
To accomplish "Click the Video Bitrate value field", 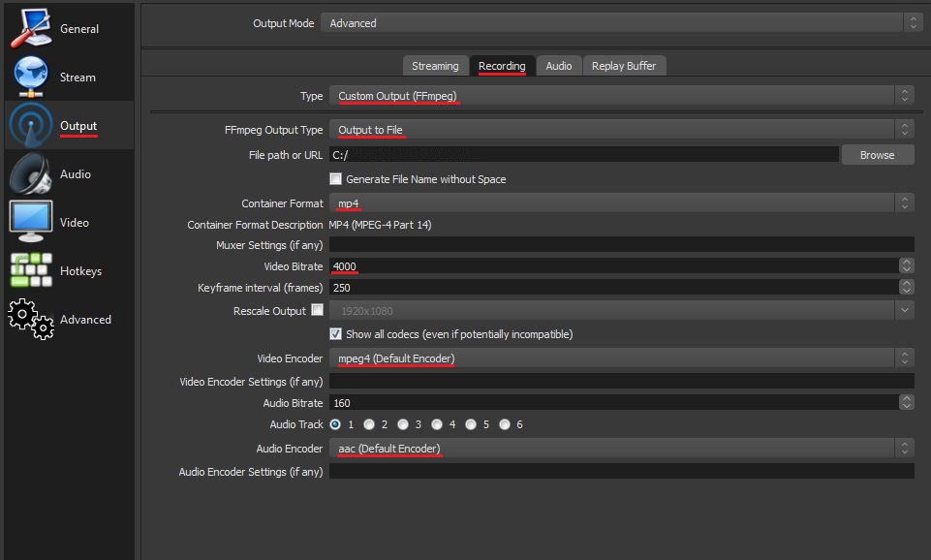I will [614, 266].
